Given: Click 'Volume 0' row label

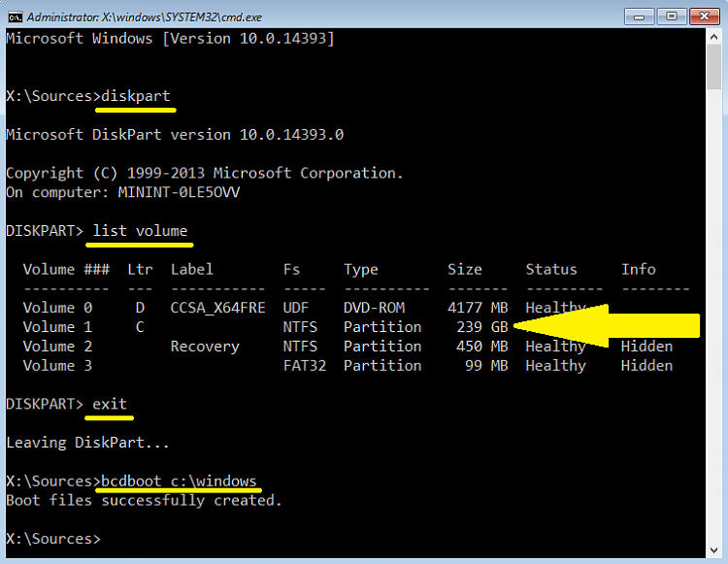Looking at the screenshot, I should pyautogui.click(x=57, y=308).
